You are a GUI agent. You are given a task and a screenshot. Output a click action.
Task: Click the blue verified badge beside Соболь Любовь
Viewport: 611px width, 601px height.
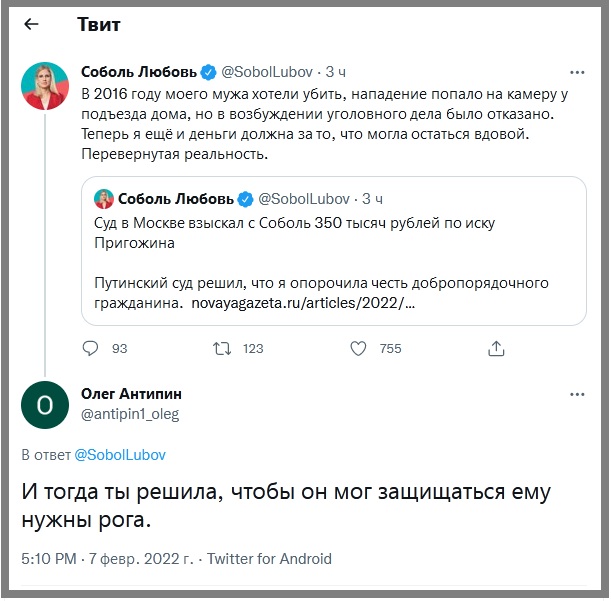pos(209,73)
